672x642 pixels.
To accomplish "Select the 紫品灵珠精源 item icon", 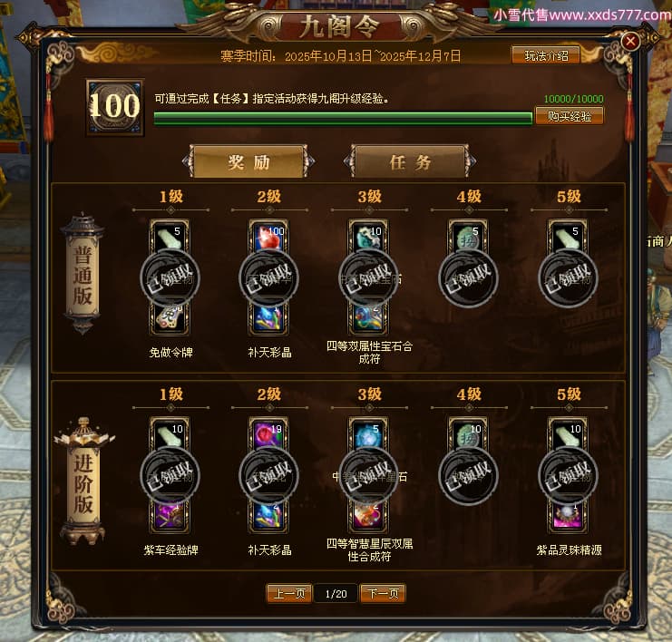I will click(x=568, y=516).
